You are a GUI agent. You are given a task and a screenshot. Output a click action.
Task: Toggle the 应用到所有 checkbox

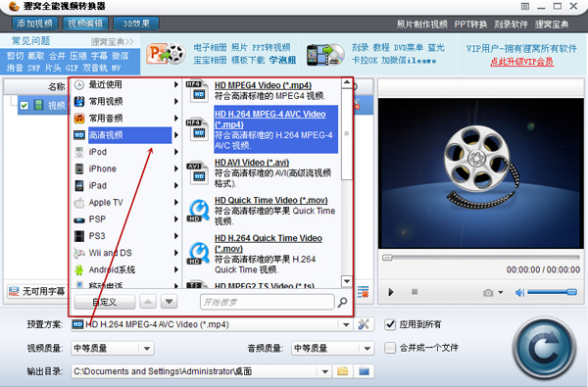(x=390, y=324)
